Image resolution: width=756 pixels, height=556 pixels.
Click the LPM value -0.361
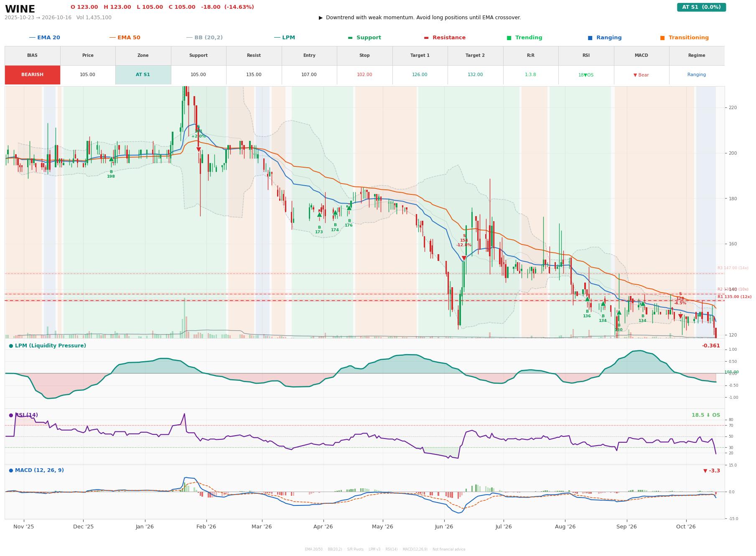pyautogui.click(x=711, y=346)
